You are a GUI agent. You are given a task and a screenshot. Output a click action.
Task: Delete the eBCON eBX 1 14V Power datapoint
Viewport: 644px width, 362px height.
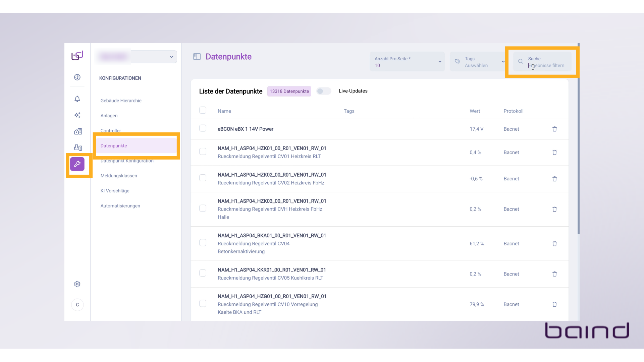click(554, 129)
